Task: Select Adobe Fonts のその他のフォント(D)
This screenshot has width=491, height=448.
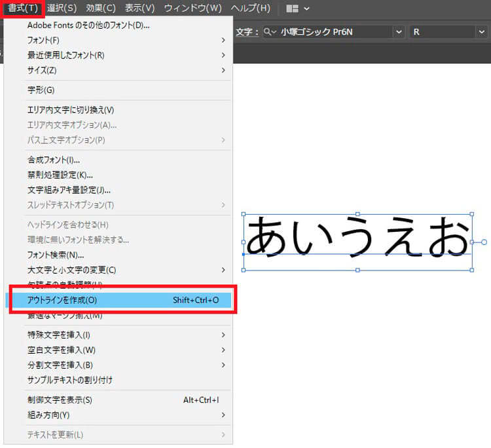Action: click(88, 26)
